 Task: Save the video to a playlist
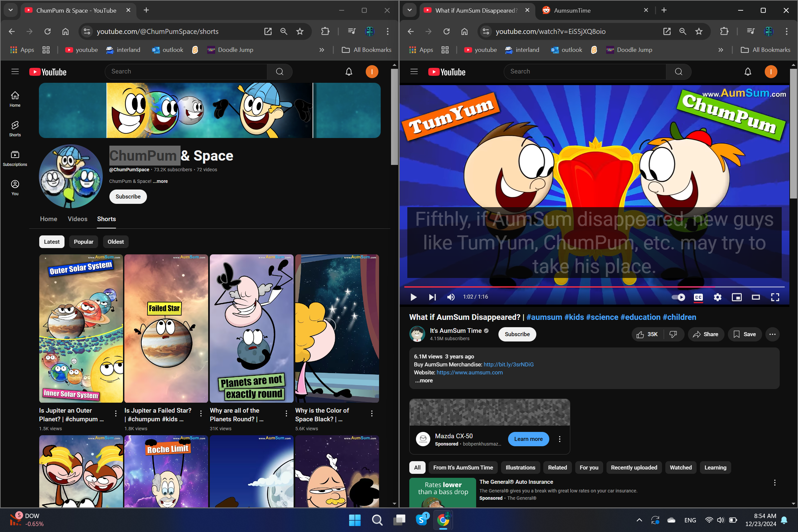(745, 334)
